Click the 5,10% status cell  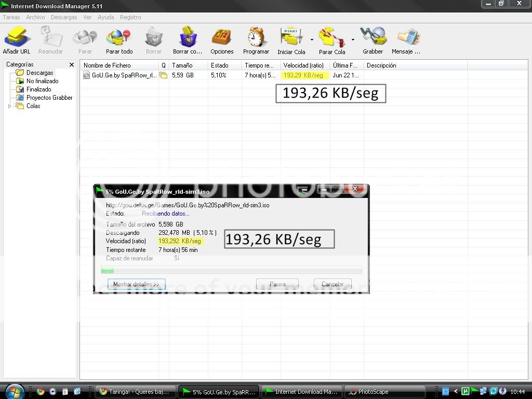(x=219, y=75)
